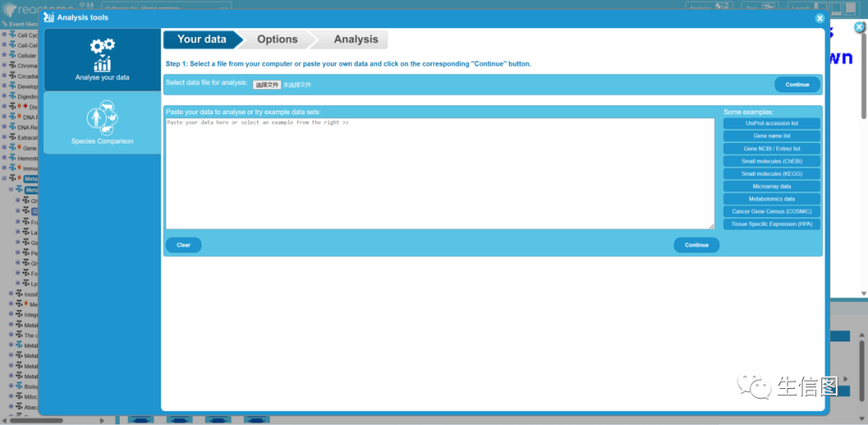Image resolution: width=868 pixels, height=425 pixels.
Task: Click the Clear button
Action: 184,245
